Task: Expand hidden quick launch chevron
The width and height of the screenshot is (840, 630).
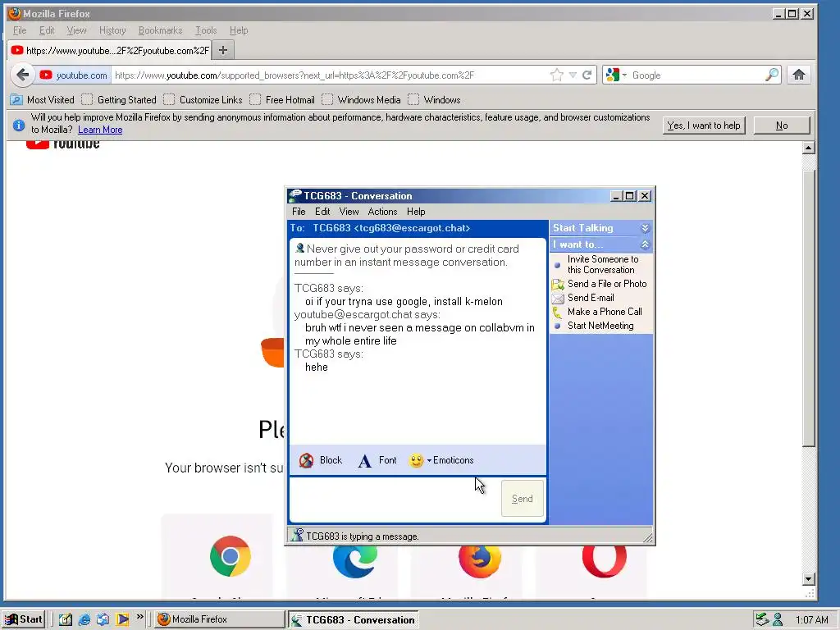Action: [139, 617]
